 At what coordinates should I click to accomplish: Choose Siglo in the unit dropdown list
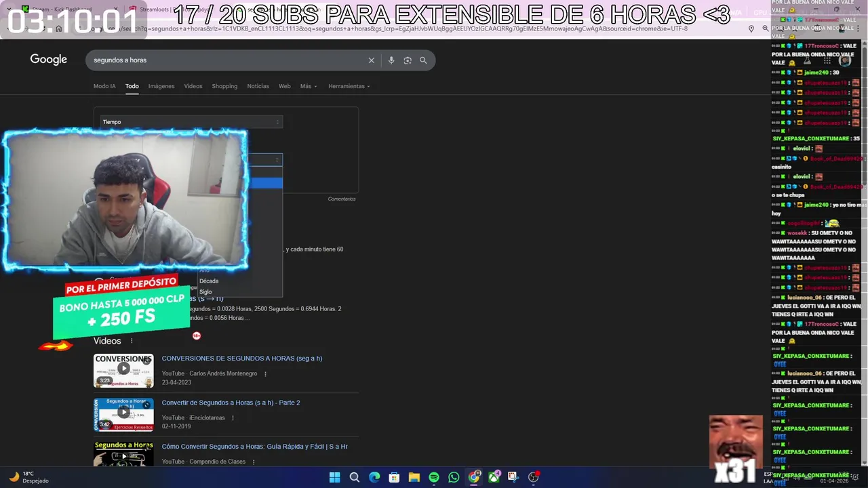(x=205, y=292)
